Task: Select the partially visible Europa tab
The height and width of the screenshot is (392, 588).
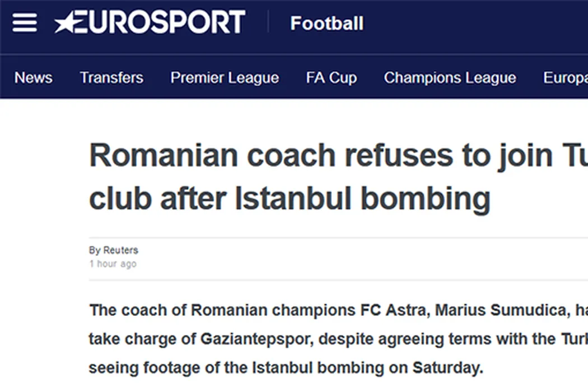Action: [564, 77]
